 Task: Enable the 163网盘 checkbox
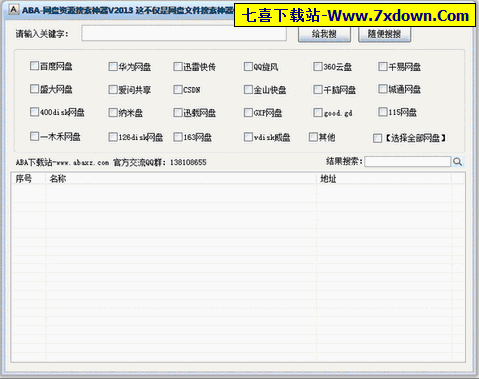click(x=178, y=137)
